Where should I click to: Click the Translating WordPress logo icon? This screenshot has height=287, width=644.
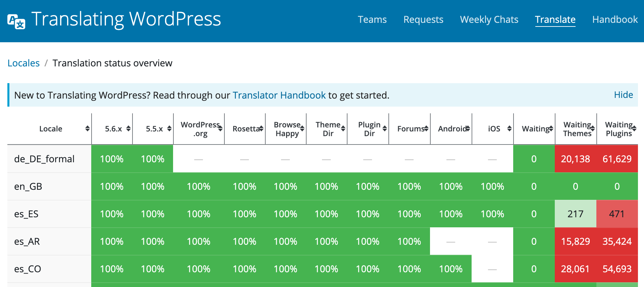click(16, 21)
